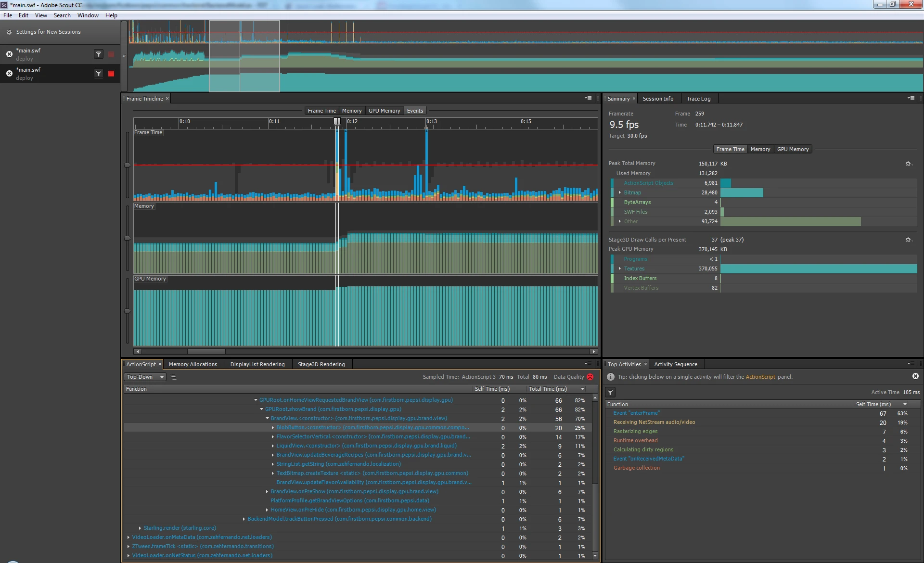Open memory section settings gear
This screenshot has height=563, width=924.
click(x=909, y=164)
